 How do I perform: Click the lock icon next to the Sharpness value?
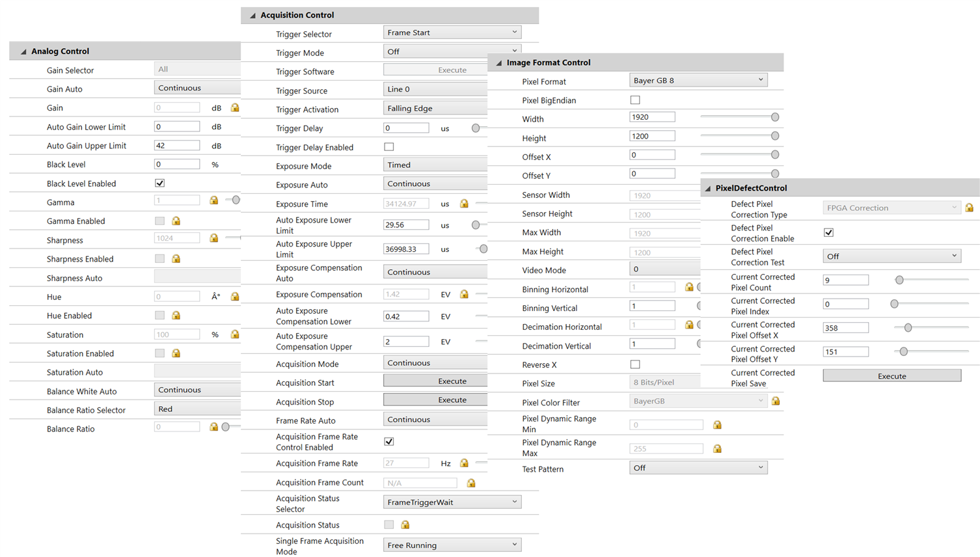click(x=213, y=238)
